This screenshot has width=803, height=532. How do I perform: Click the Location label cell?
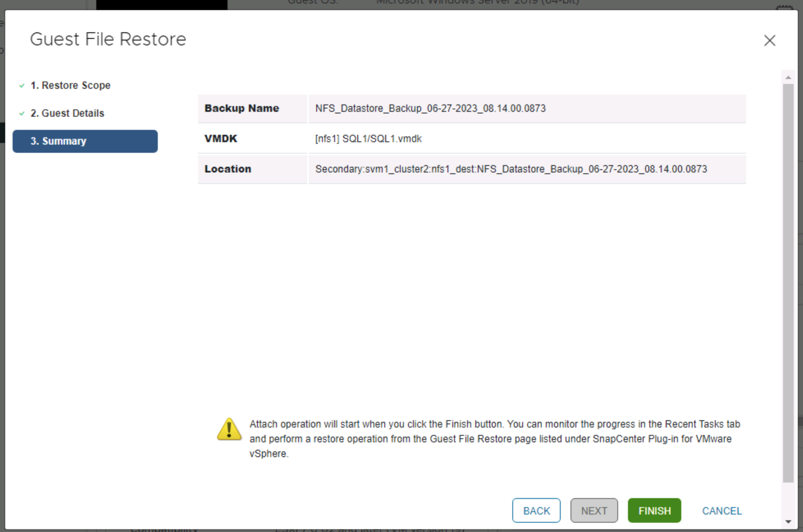click(x=228, y=169)
